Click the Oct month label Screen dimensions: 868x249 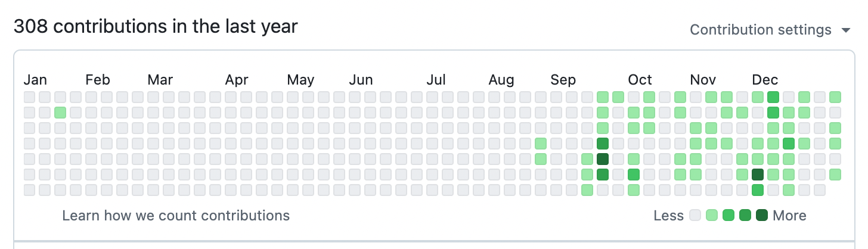(x=640, y=80)
